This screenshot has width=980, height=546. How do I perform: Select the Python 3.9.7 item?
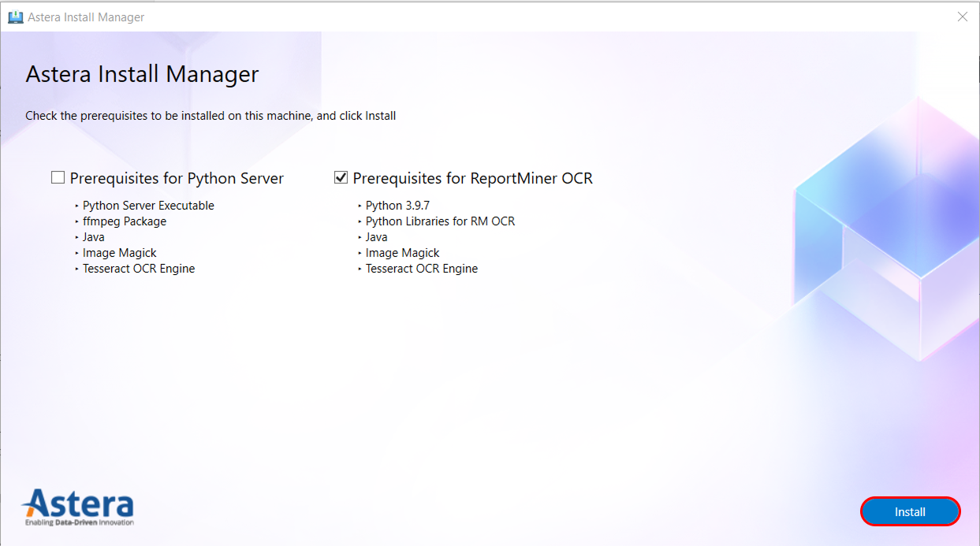pos(397,206)
